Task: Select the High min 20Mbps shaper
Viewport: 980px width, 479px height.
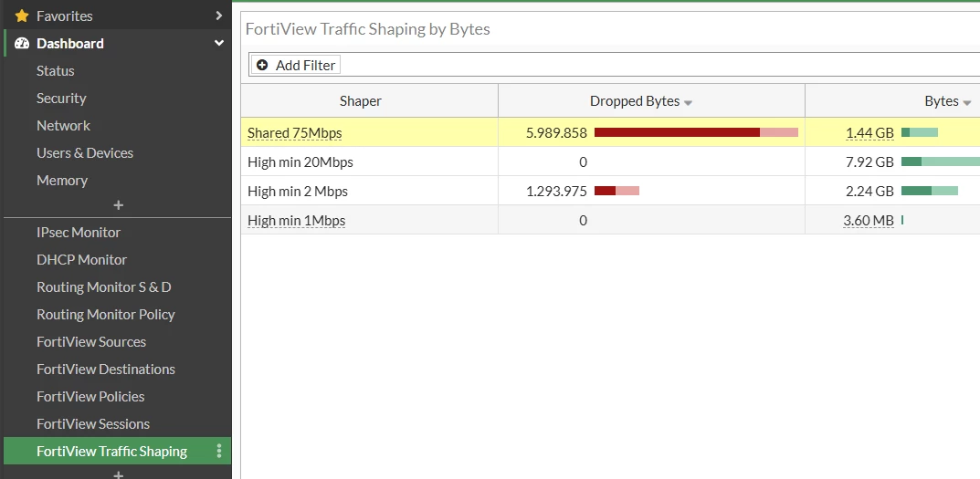Action: pos(300,162)
